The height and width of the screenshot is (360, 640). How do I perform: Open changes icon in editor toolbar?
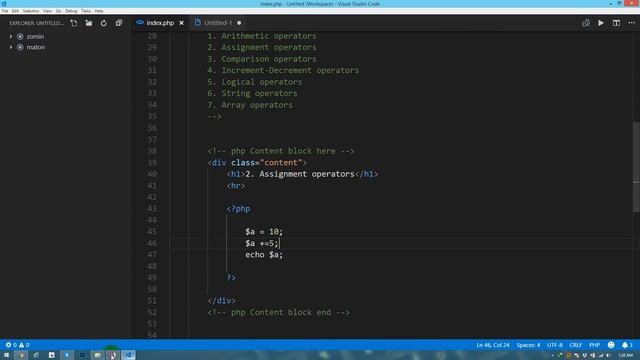point(586,23)
